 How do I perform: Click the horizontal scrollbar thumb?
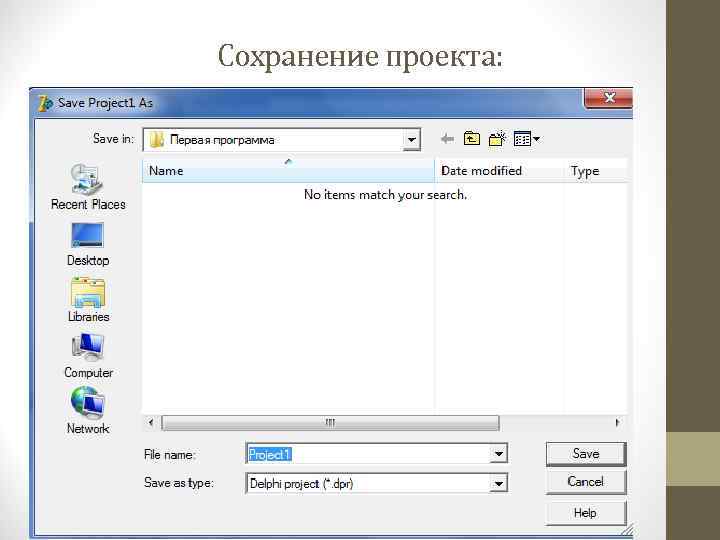pos(330,422)
